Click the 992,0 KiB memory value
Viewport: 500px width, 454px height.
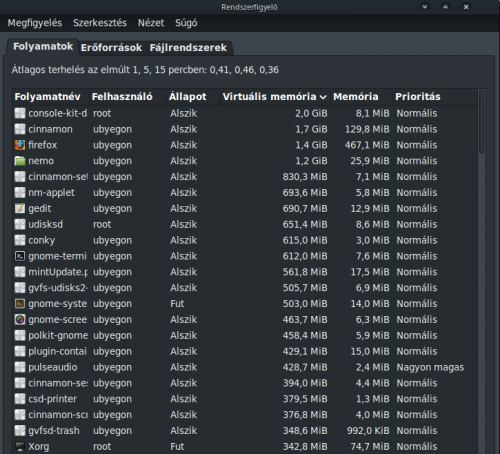click(368, 431)
